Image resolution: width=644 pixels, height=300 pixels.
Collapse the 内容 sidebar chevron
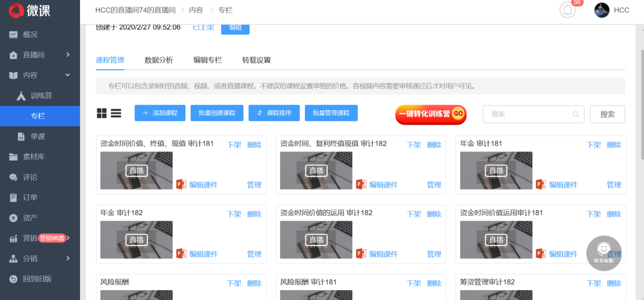68,75
